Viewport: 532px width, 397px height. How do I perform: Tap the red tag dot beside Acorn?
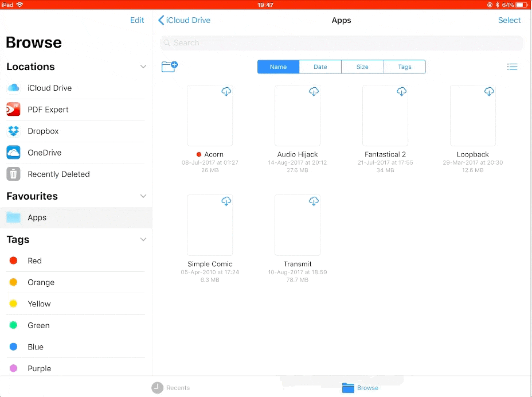[199, 154]
